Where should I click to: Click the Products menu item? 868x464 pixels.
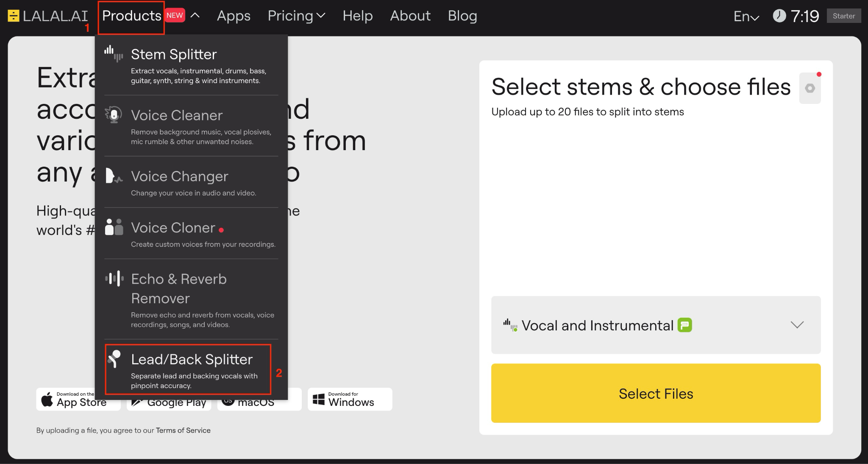pos(131,16)
